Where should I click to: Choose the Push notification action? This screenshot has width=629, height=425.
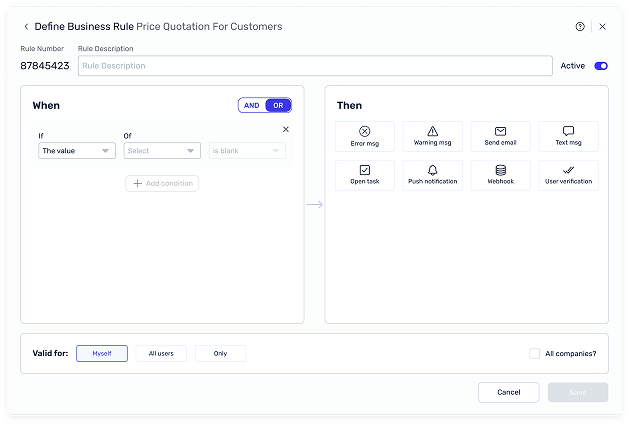tap(432, 175)
